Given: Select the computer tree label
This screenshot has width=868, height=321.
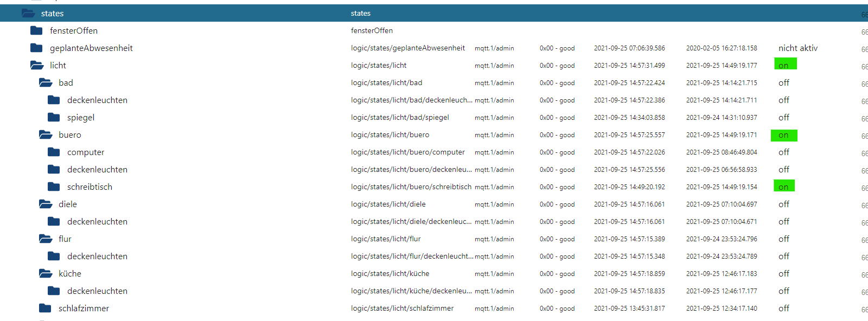Looking at the screenshot, I should pos(86,152).
